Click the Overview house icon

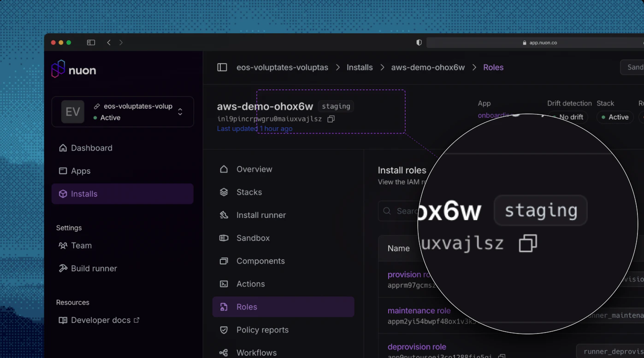pos(224,169)
